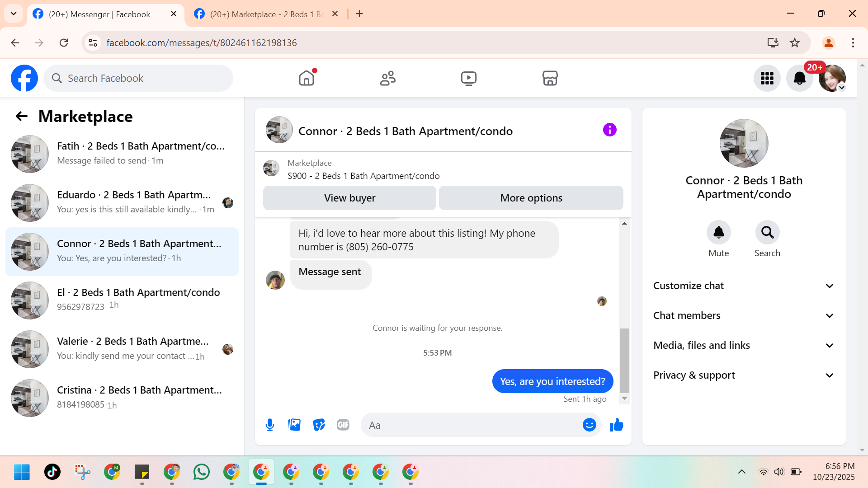Attach a photo using image icon
This screenshot has height=488, width=868.
point(294,425)
